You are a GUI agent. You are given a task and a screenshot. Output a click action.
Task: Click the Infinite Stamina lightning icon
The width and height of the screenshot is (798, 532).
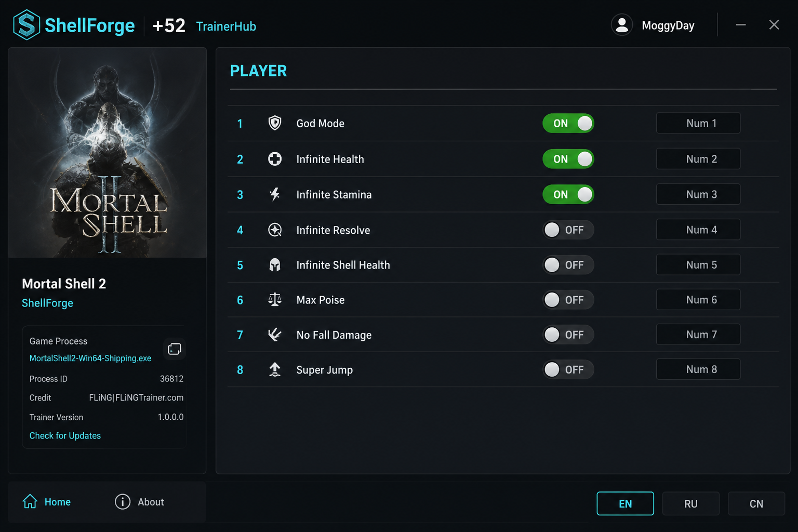click(x=275, y=194)
